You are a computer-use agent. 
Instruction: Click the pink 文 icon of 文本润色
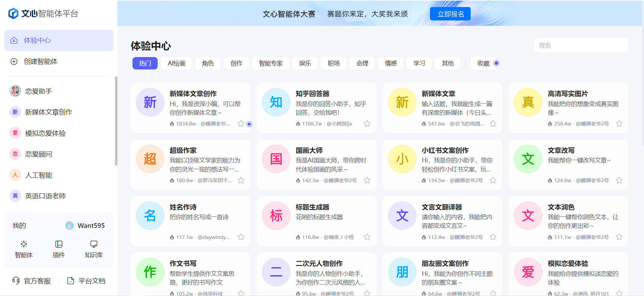click(x=528, y=215)
